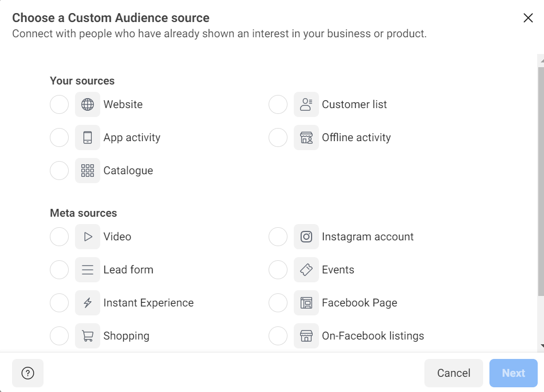Viewport: 544px width, 392px height.
Task: Click the Shopping cart icon
Action: [x=88, y=336]
